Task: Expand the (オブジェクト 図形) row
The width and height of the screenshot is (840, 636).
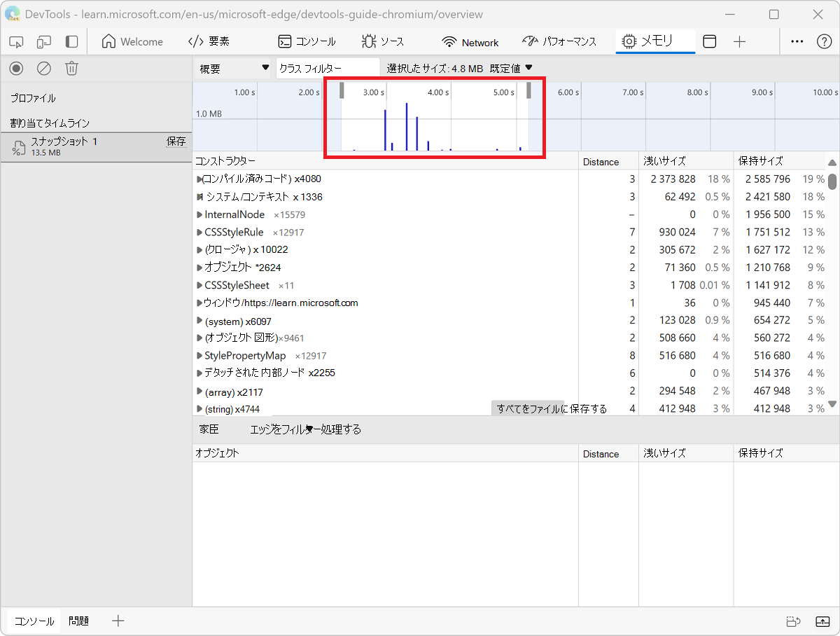Action: [199, 338]
